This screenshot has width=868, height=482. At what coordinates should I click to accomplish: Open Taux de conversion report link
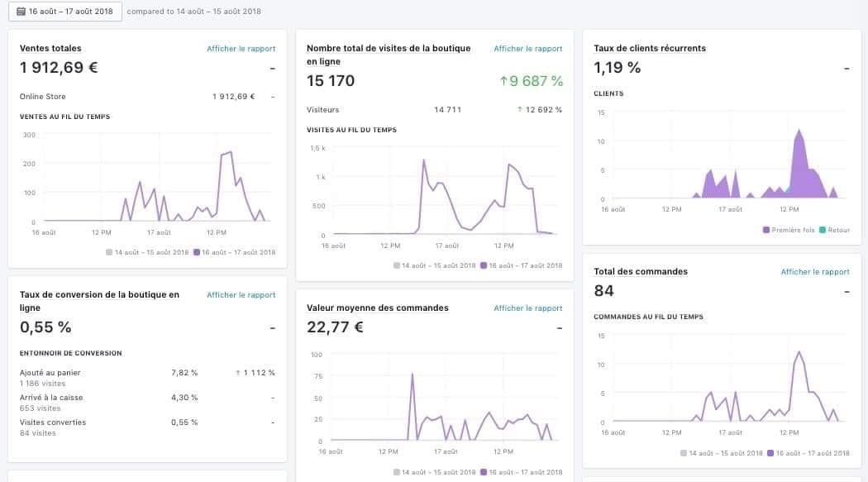click(241, 295)
